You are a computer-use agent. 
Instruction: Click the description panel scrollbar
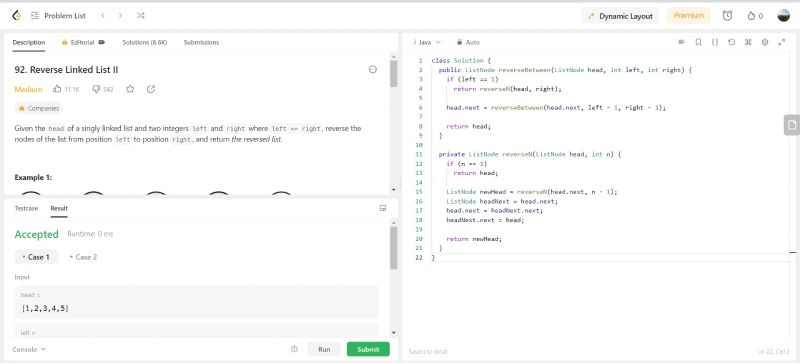tap(393, 74)
